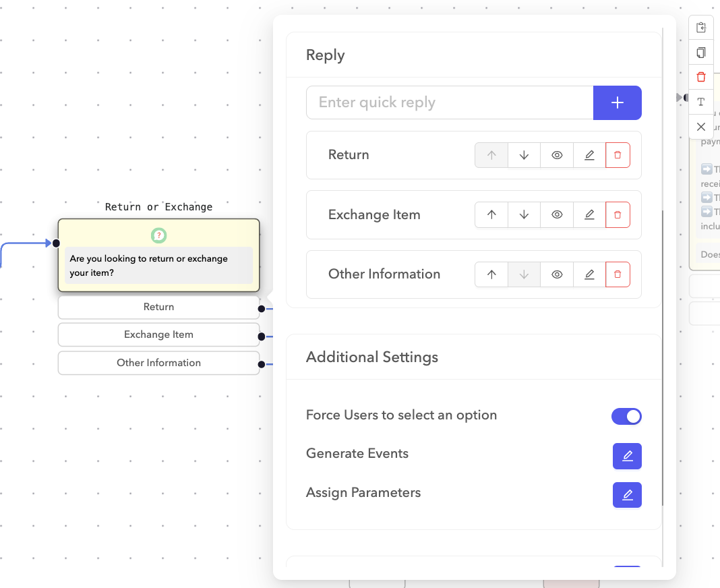
Task: Select the Return or Exchange question node
Action: 158,255
